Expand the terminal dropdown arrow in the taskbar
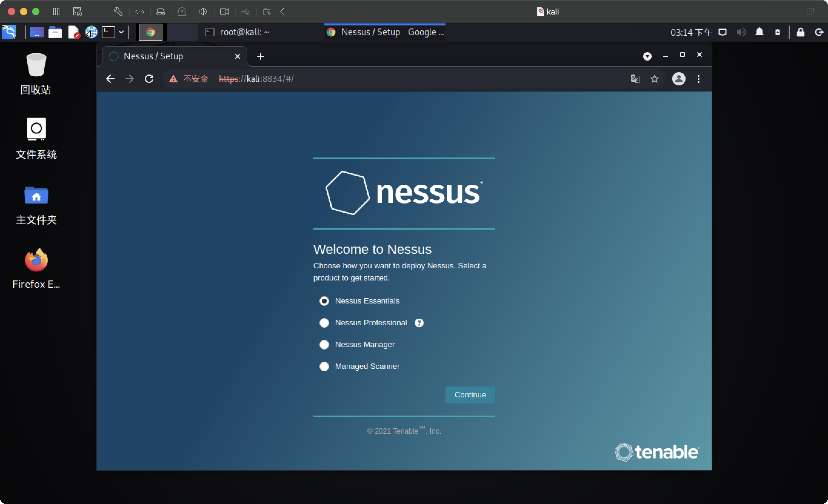 121,32
